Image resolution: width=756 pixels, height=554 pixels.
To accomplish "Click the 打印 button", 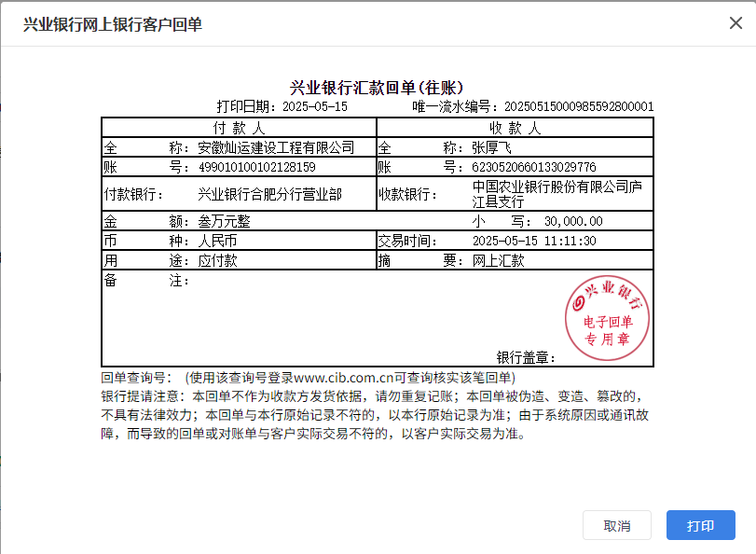I will point(700,526).
